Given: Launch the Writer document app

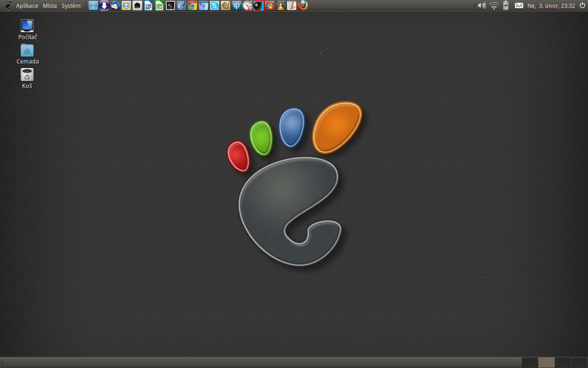Looking at the screenshot, I should pos(148,6).
